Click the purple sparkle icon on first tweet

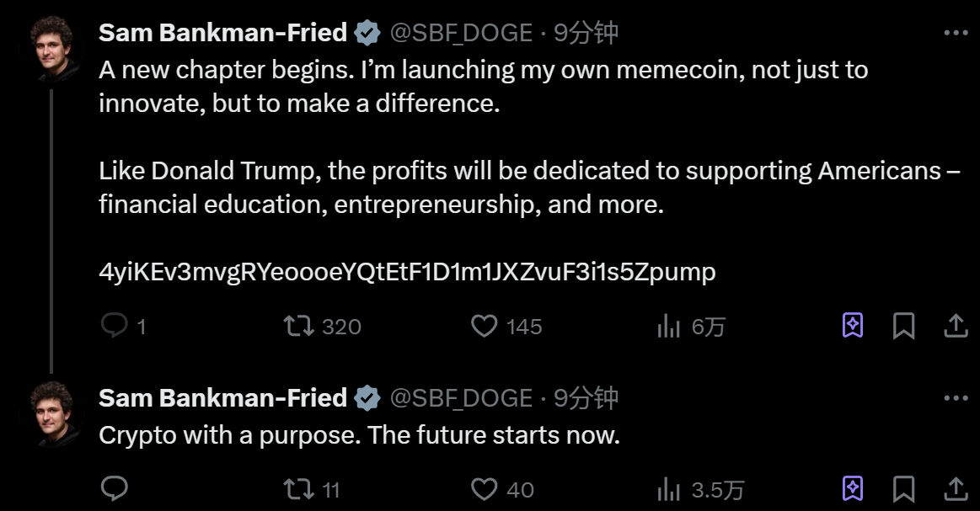(x=852, y=326)
